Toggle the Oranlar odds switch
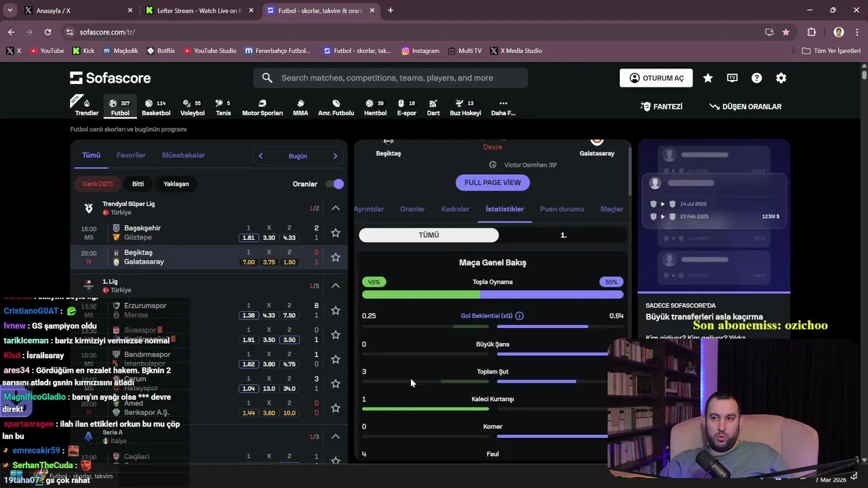The image size is (868, 488). (x=334, y=184)
